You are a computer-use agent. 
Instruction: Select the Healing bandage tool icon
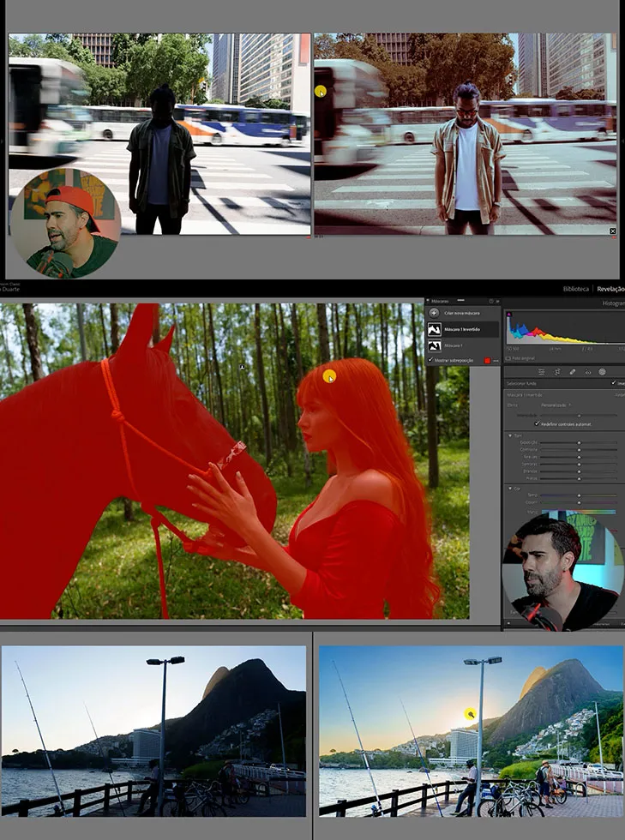(x=573, y=372)
